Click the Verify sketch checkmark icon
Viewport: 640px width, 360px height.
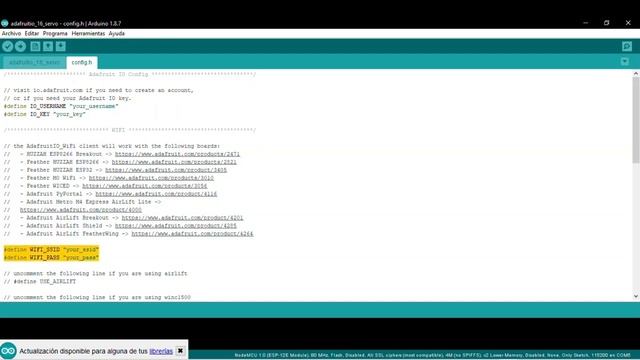(x=8, y=47)
